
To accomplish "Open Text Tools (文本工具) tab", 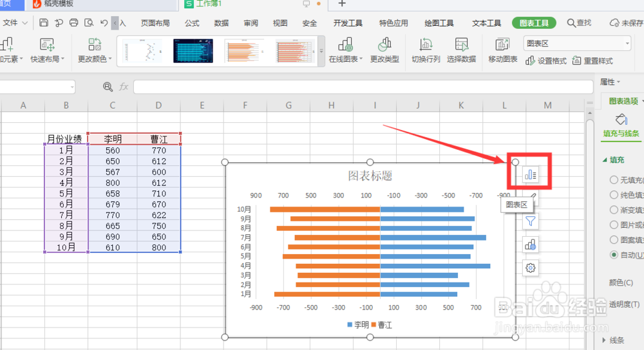I will [x=486, y=23].
